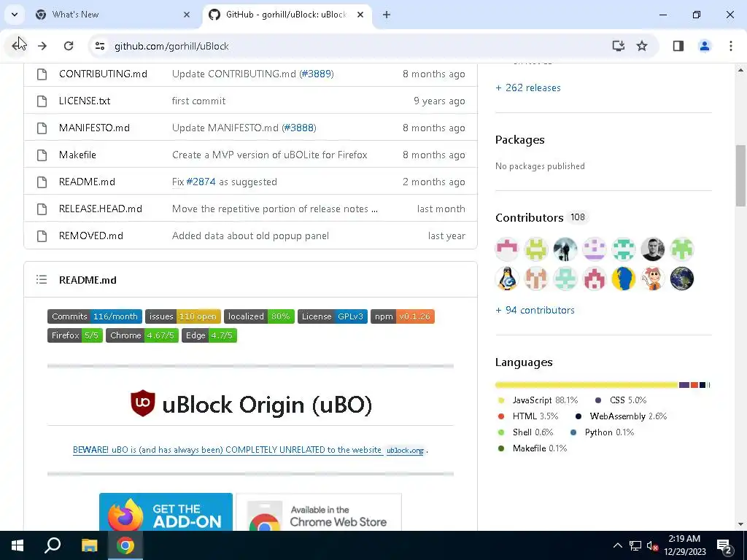Select Shell 0.6% language

[525, 432]
